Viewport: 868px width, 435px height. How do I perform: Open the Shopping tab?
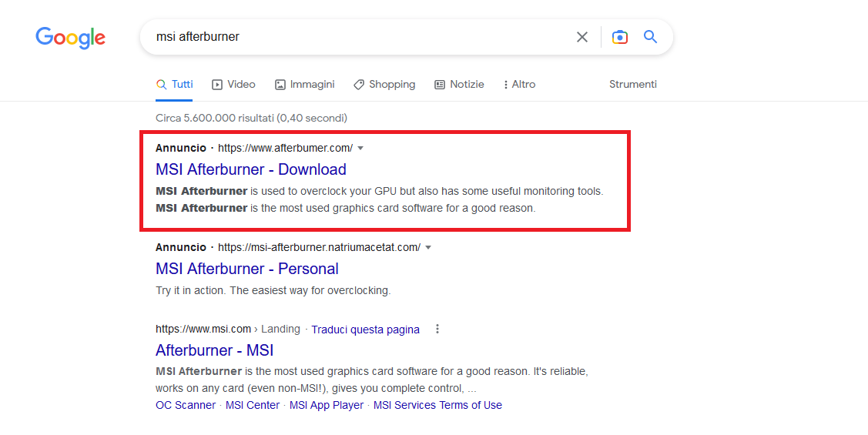point(385,84)
